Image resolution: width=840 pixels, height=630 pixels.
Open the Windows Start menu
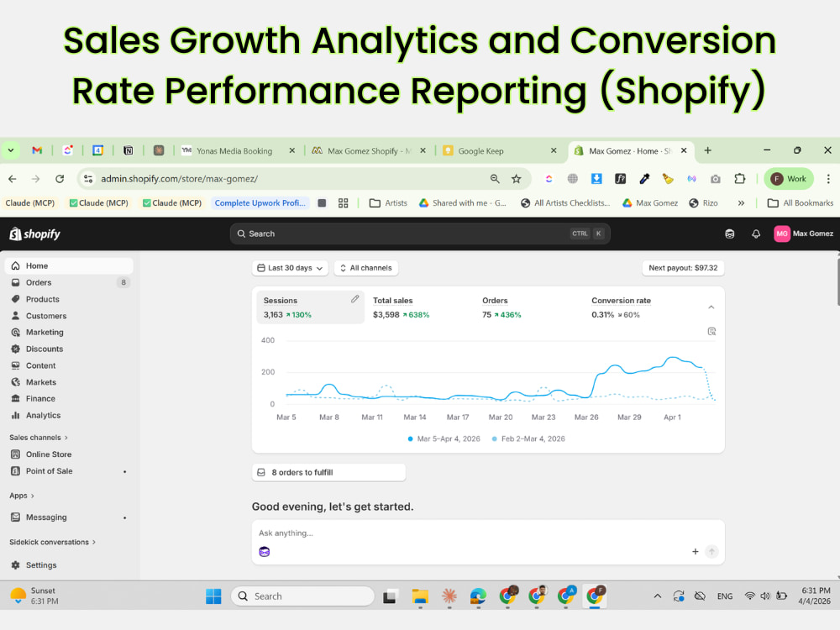point(213,596)
